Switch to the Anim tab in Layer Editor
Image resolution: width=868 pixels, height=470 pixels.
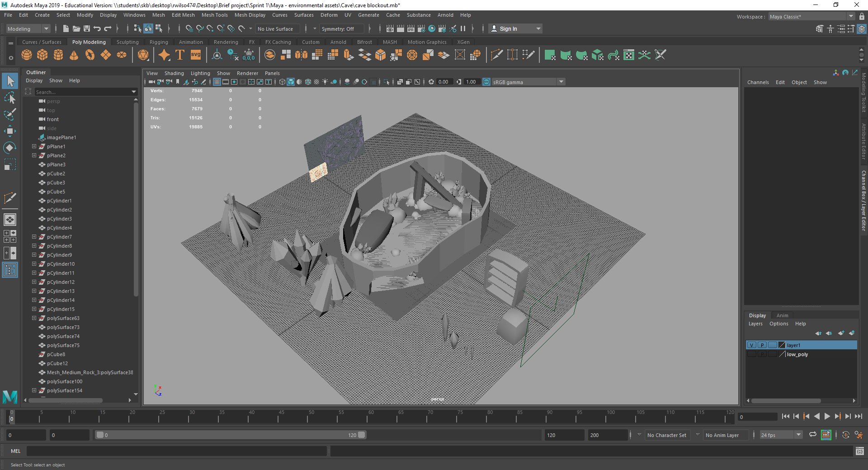pos(782,315)
